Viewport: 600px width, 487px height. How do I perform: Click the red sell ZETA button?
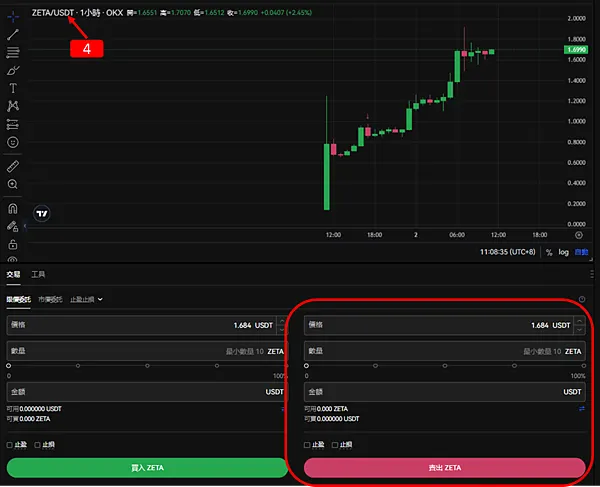coord(445,467)
